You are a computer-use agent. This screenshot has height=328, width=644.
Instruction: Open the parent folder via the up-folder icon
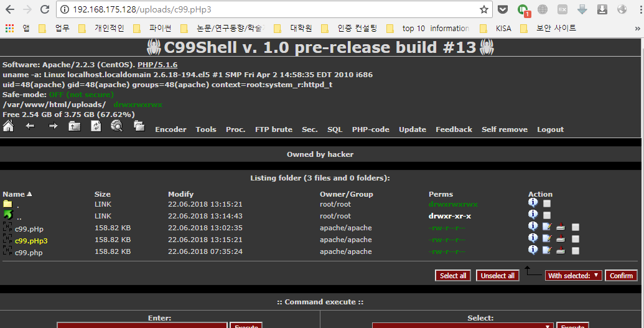click(74, 126)
